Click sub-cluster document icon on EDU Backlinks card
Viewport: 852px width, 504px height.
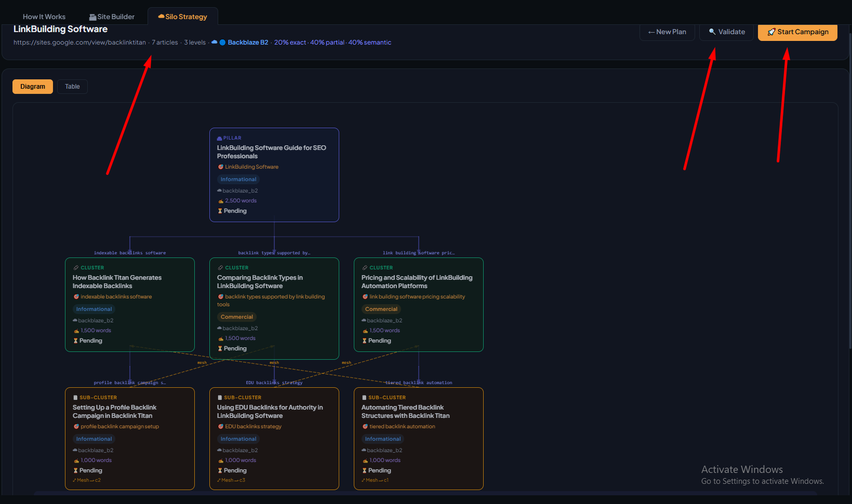pyautogui.click(x=220, y=398)
